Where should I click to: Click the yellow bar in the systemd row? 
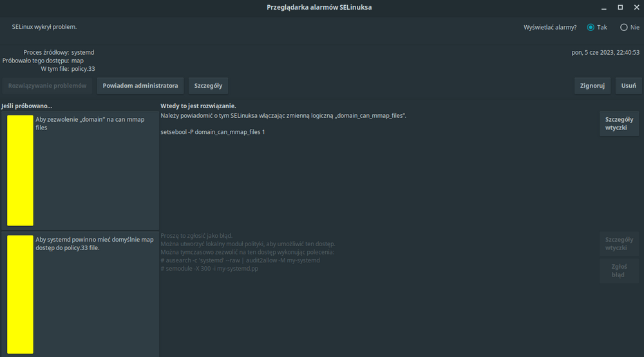(20, 294)
